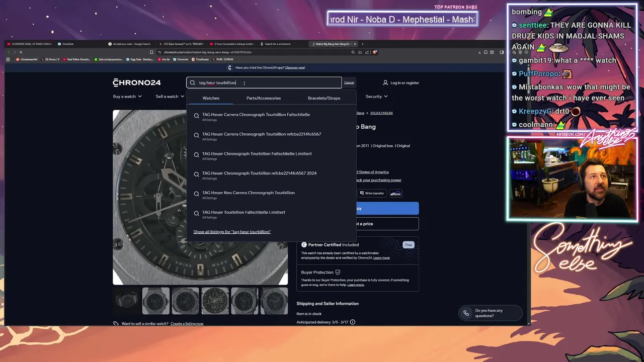
Task: Expand the Buy a watch menu
Action: pyautogui.click(x=127, y=97)
